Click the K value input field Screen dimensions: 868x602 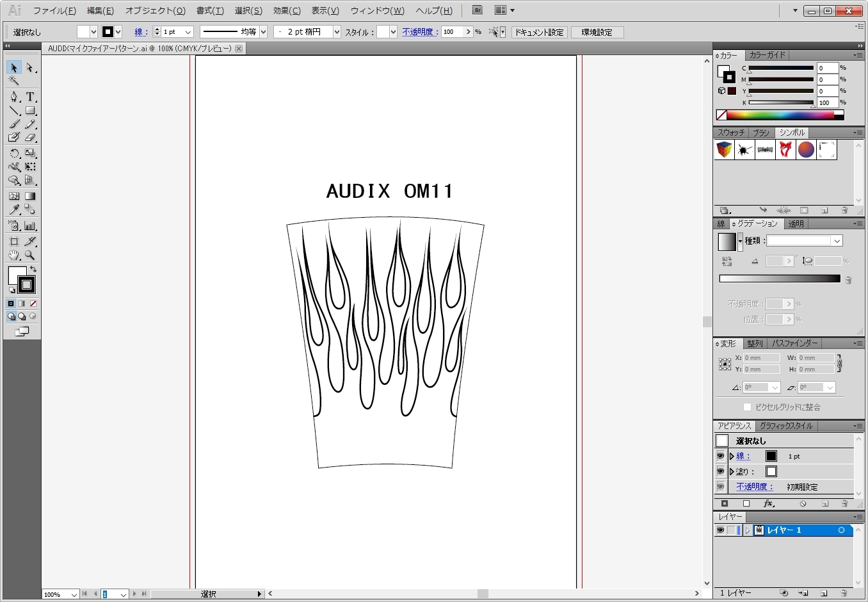click(826, 102)
